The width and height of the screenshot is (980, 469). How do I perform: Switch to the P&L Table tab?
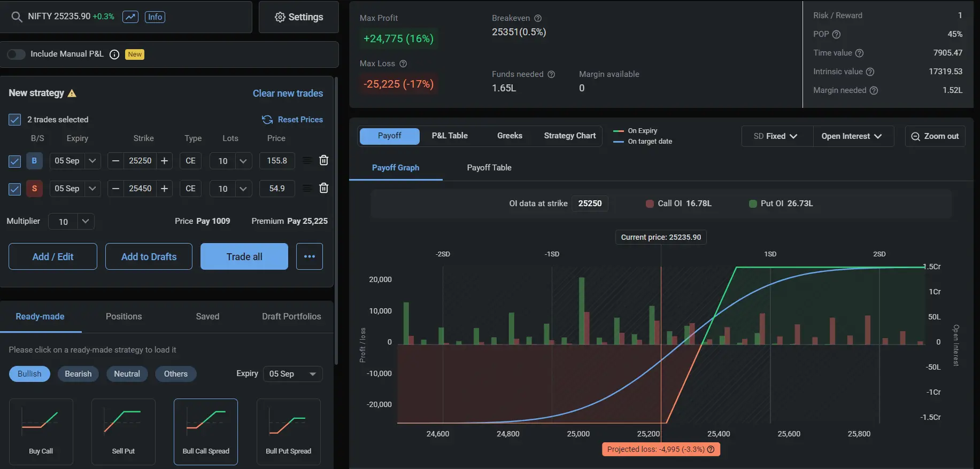pos(450,136)
